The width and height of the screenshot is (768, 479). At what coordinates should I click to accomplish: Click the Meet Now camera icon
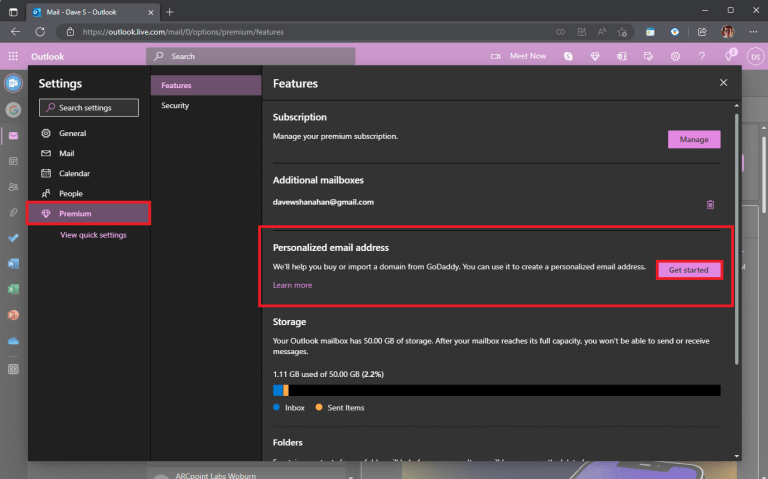(496, 56)
